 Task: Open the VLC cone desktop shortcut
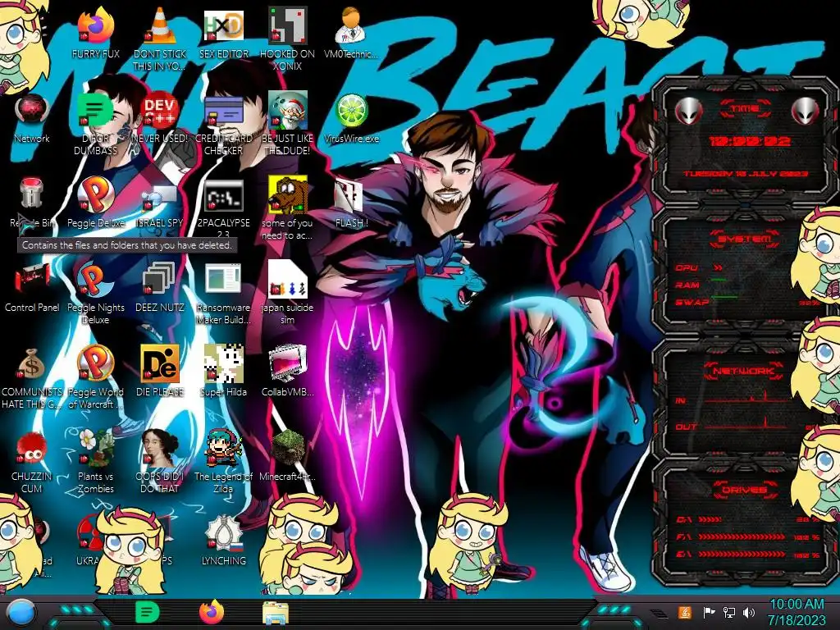pos(160,27)
